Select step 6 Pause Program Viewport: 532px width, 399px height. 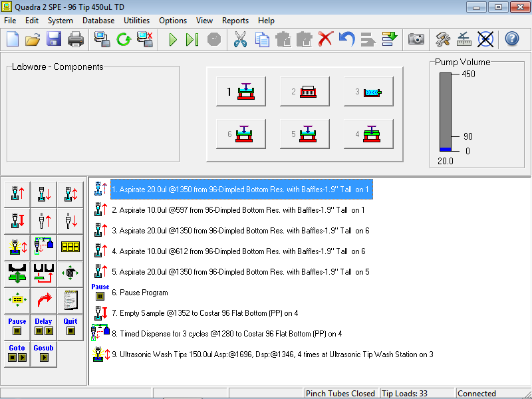point(140,293)
